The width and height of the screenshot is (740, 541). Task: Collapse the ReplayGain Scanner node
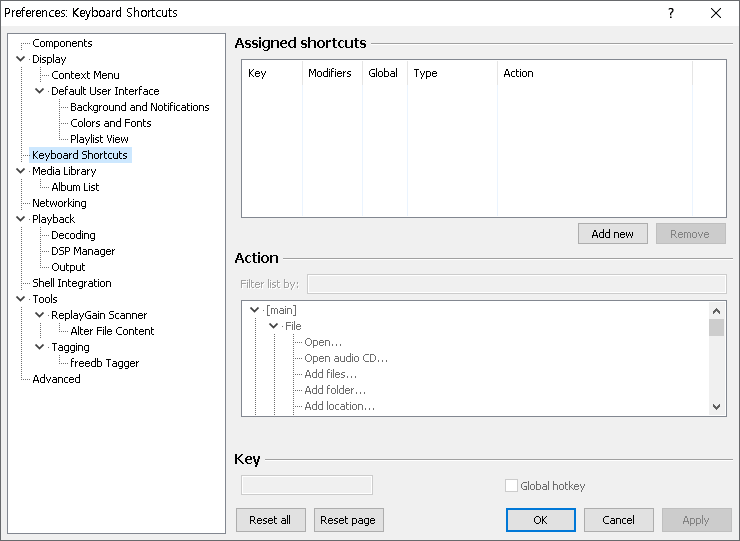pos(40,315)
